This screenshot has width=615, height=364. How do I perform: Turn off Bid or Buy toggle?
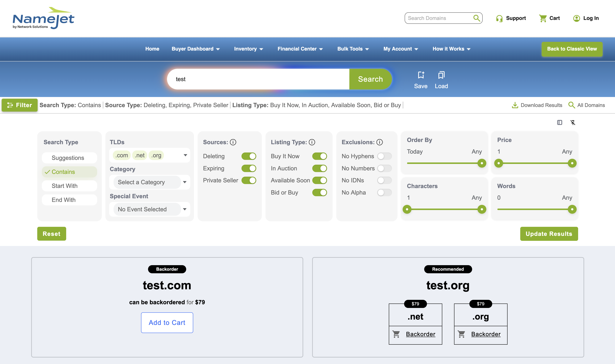(x=319, y=193)
